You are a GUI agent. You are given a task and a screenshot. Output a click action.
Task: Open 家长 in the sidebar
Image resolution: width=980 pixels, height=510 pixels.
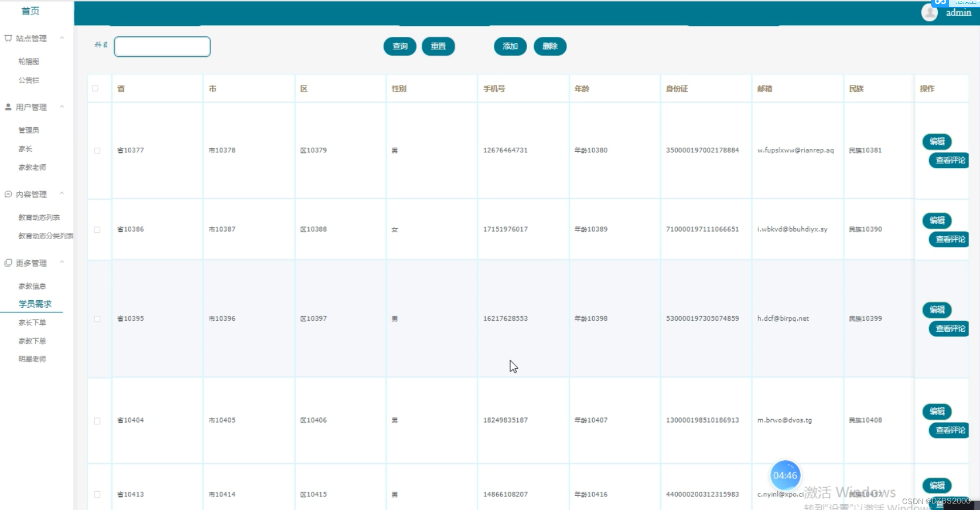click(25, 149)
